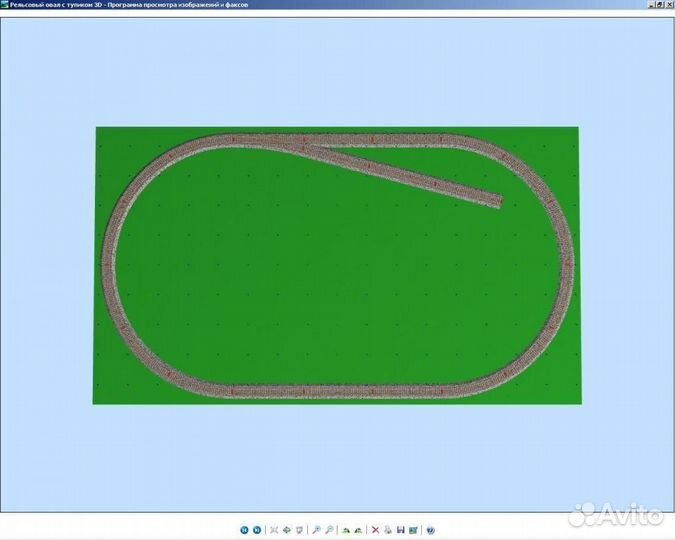Go to the next image
The image size is (675, 540).
(257, 530)
